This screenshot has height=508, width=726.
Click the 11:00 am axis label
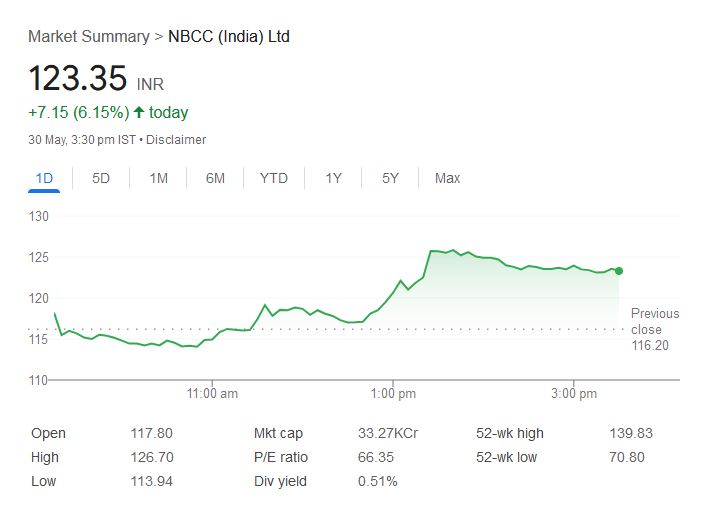213,394
